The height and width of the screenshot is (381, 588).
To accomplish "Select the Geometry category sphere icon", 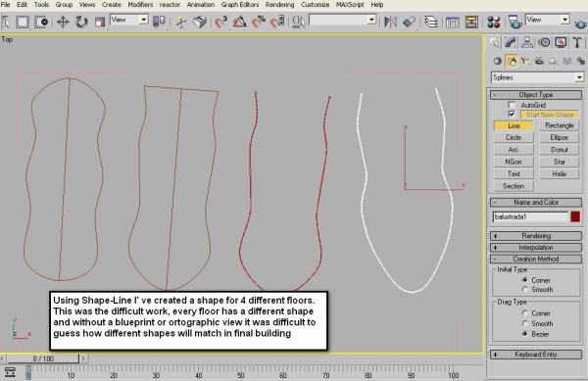I will coord(497,61).
